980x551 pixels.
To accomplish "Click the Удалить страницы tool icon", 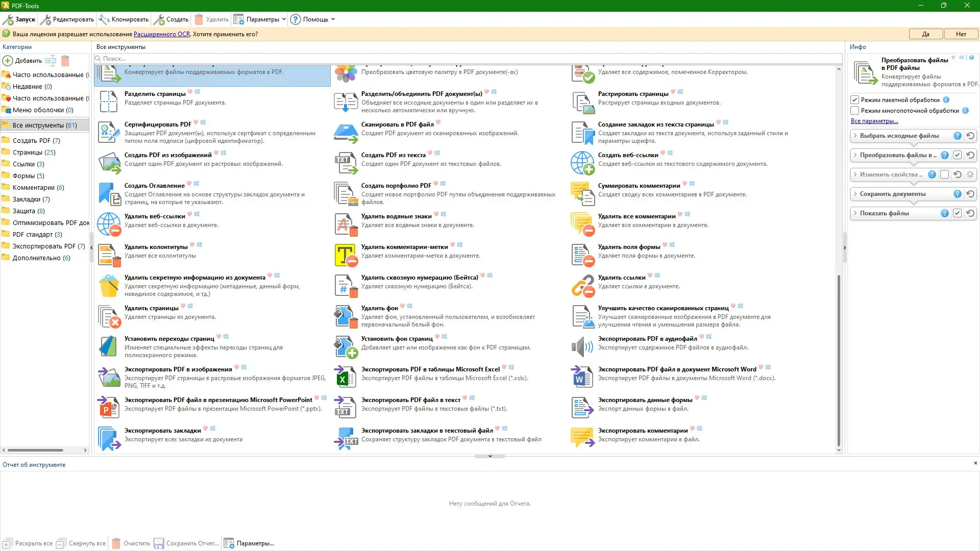I will point(108,316).
